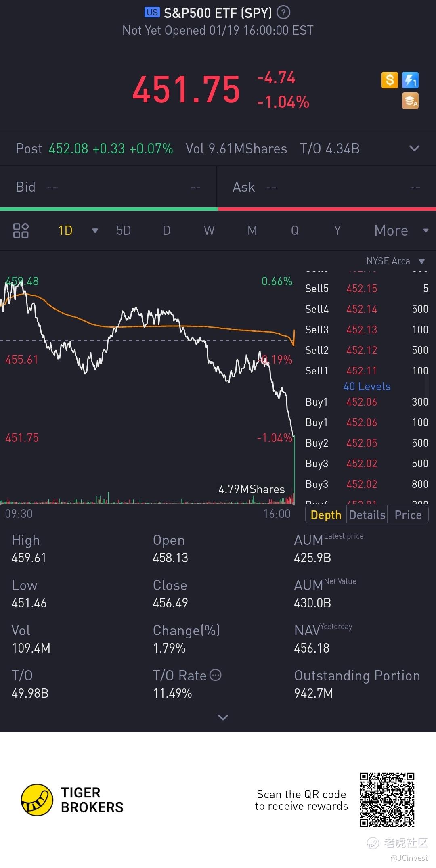Switch to the Q quarterly chart
Screen dimensions: 436x868
pos(295,230)
